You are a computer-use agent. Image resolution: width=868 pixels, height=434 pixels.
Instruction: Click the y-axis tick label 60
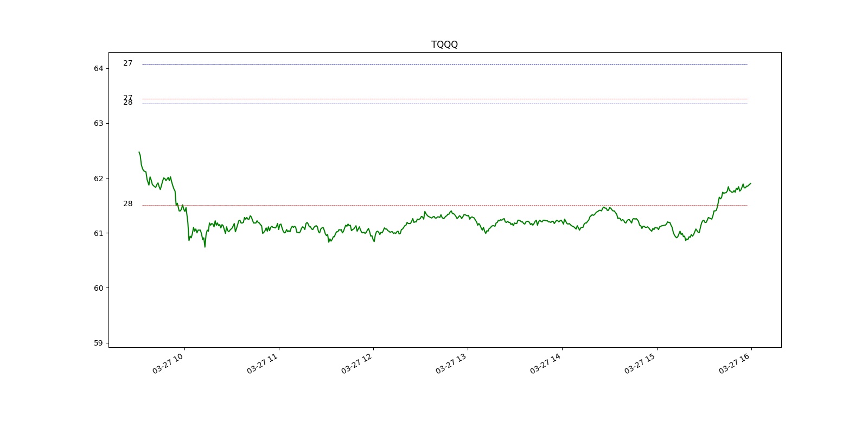click(x=98, y=288)
